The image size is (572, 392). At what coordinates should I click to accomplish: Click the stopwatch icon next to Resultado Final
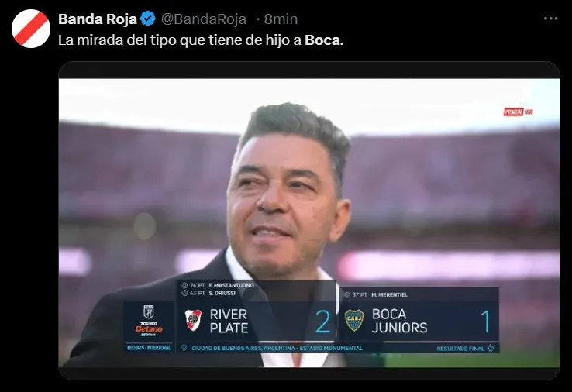(491, 348)
